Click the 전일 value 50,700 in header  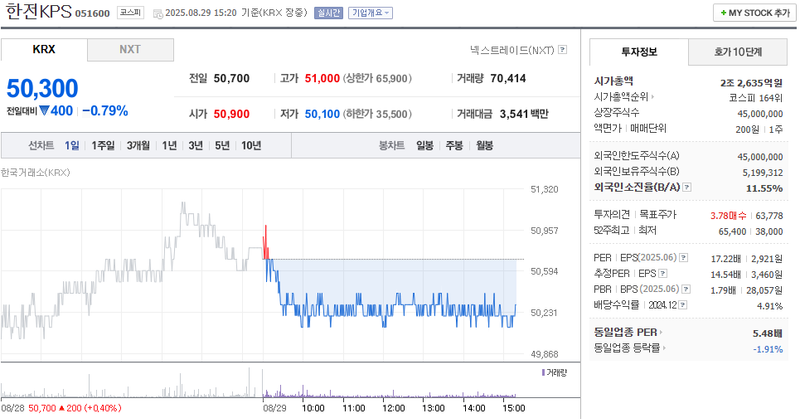click(x=232, y=79)
